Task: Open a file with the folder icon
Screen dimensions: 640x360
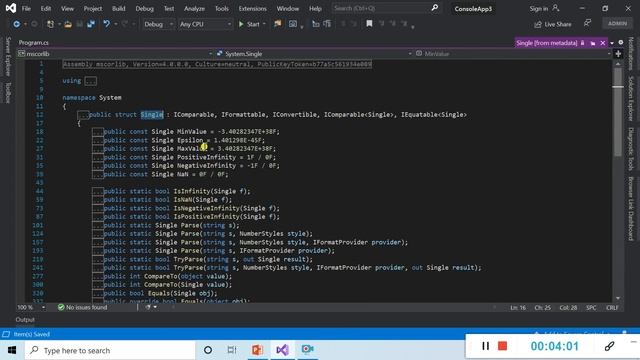Action: (68, 24)
